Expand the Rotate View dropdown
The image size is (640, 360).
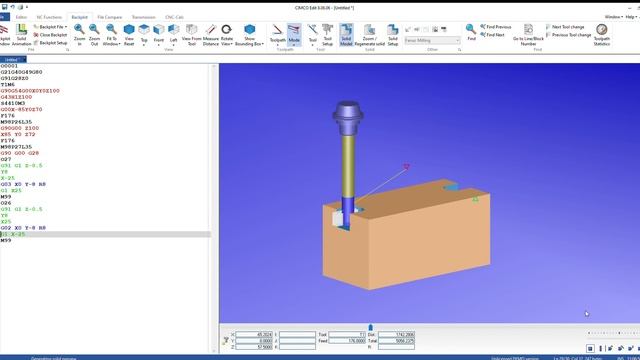pos(227,44)
